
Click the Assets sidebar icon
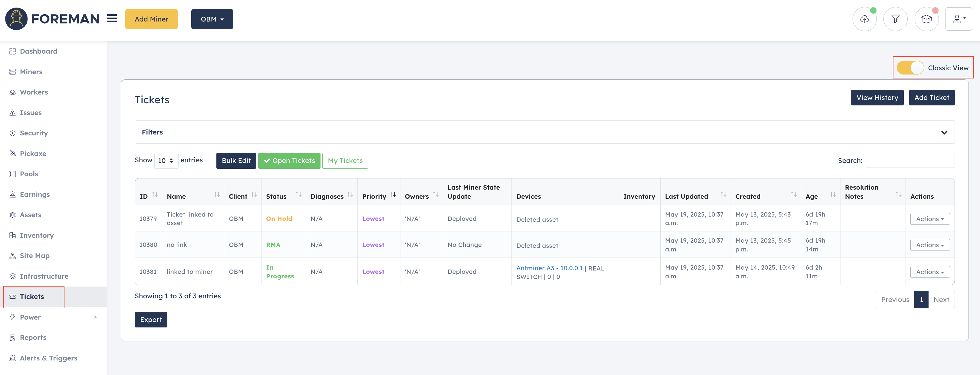12,215
